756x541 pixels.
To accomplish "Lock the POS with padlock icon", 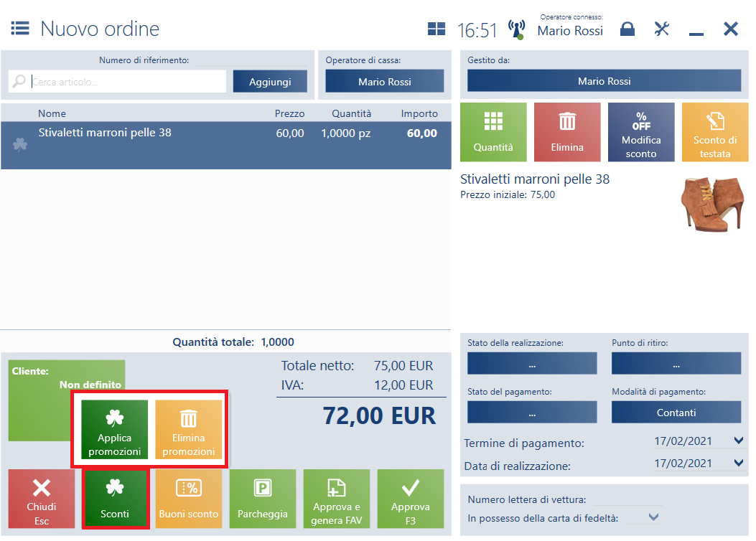I will [627, 29].
